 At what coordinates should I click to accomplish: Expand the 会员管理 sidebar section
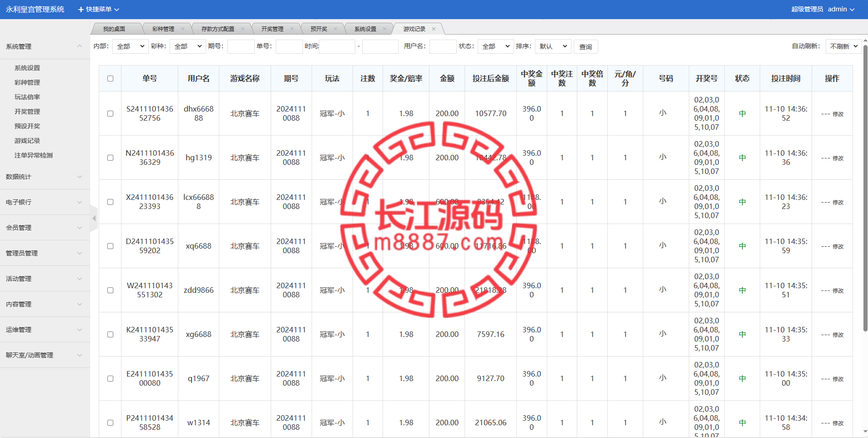click(x=45, y=228)
